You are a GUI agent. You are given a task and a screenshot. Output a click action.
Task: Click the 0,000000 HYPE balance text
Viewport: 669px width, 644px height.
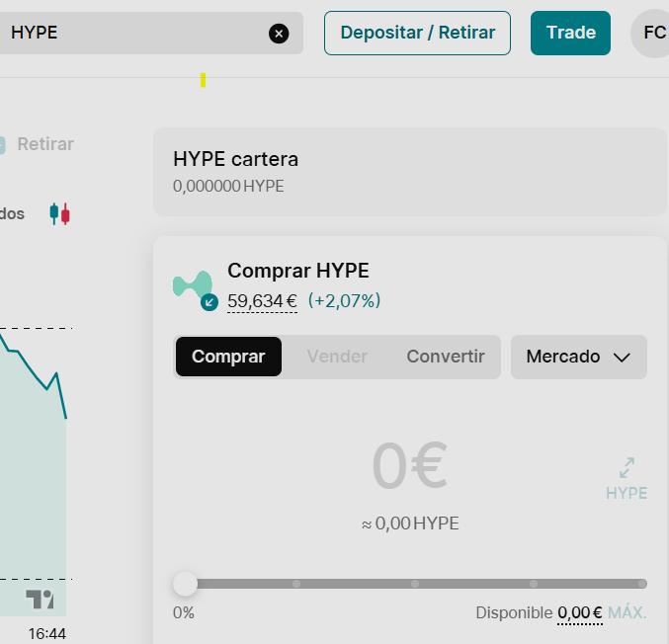click(x=228, y=186)
